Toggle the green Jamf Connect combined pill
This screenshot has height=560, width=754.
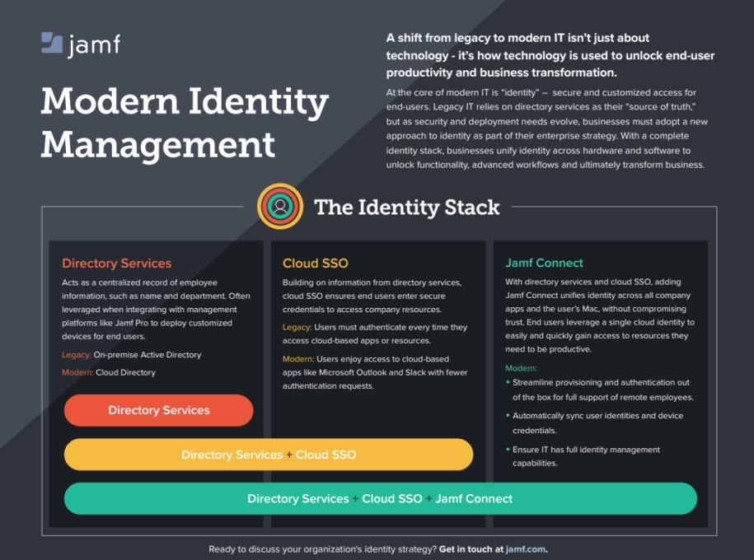tap(379, 498)
